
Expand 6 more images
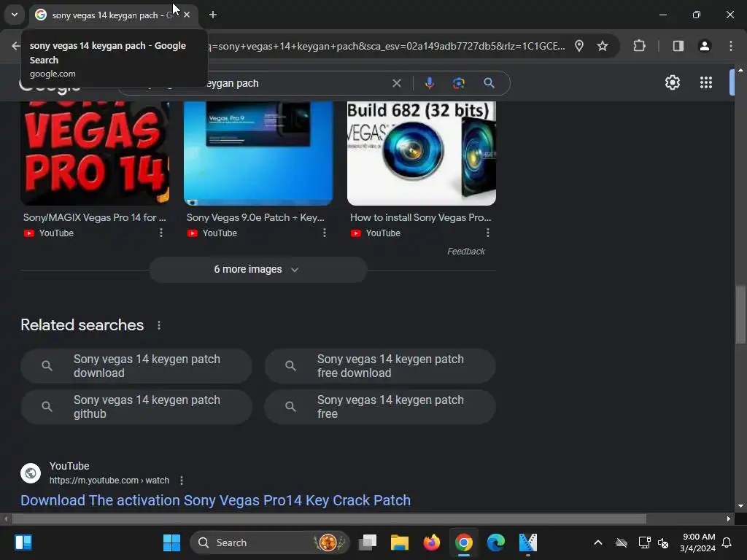point(258,270)
